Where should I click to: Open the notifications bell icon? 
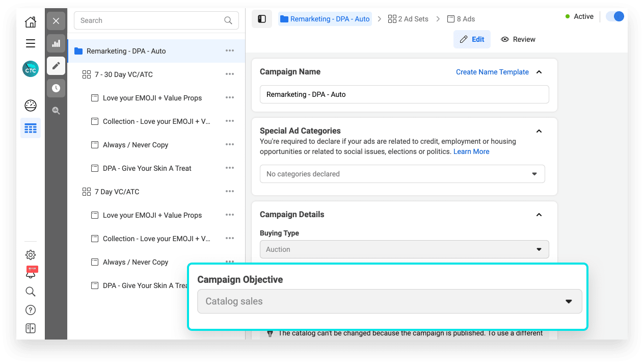31,273
